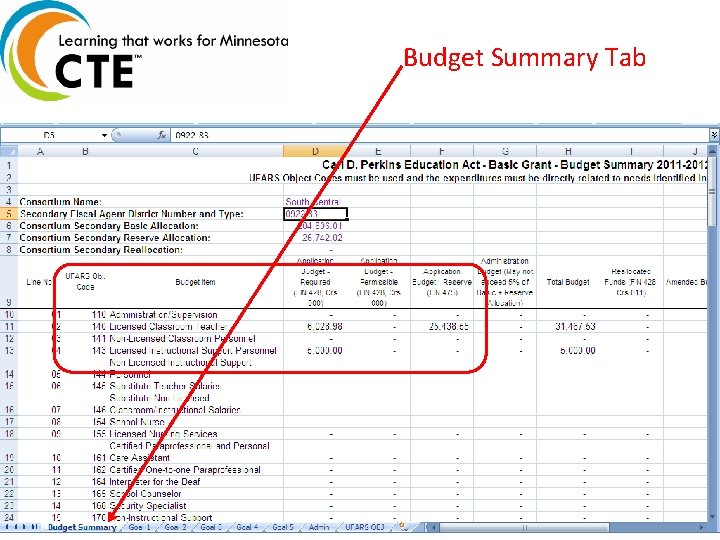Click the Insert Worksheet tab icon
The width and height of the screenshot is (720, 540).
pyautogui.click(x=403, y=527)
